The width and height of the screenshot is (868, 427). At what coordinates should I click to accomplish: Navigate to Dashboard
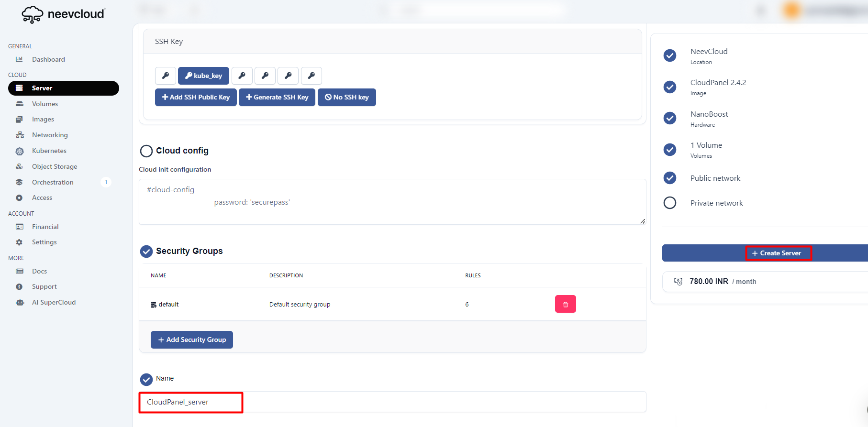point(48,59)
